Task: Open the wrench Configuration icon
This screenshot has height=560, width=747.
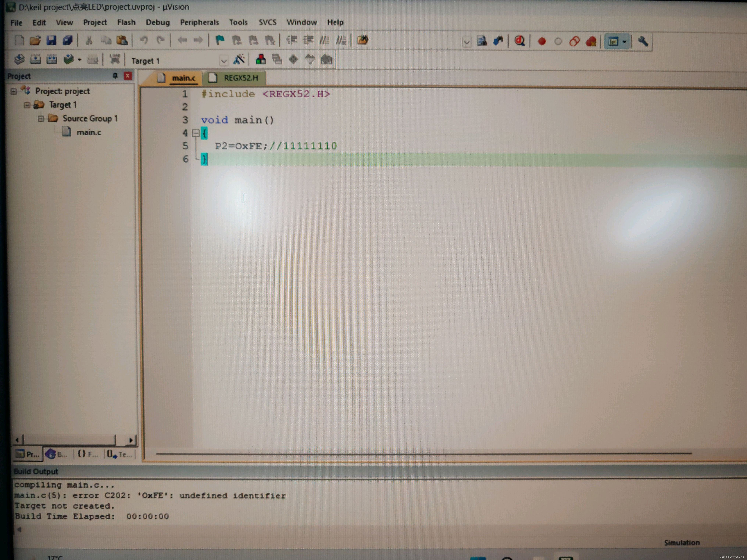Action: [643, 42]
